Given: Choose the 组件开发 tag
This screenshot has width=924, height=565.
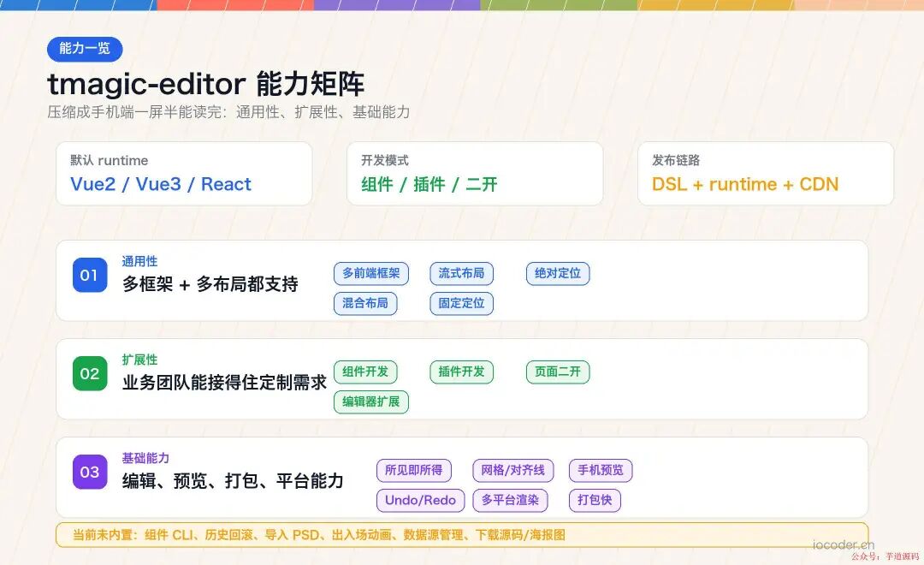Looking at the screenshot, I should point(365,372).
